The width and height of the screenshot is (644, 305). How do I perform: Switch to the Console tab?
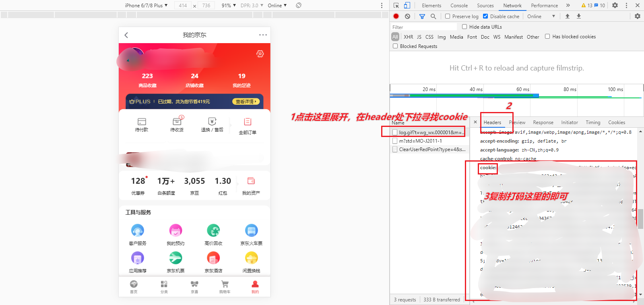coord(459,6)
